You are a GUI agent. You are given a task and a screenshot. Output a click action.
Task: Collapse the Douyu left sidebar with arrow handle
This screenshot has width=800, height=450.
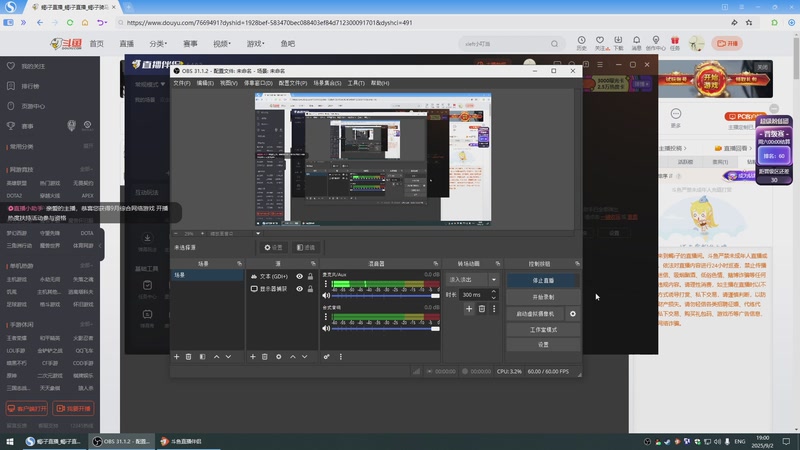pyautogui.click(x=100, y=245)
